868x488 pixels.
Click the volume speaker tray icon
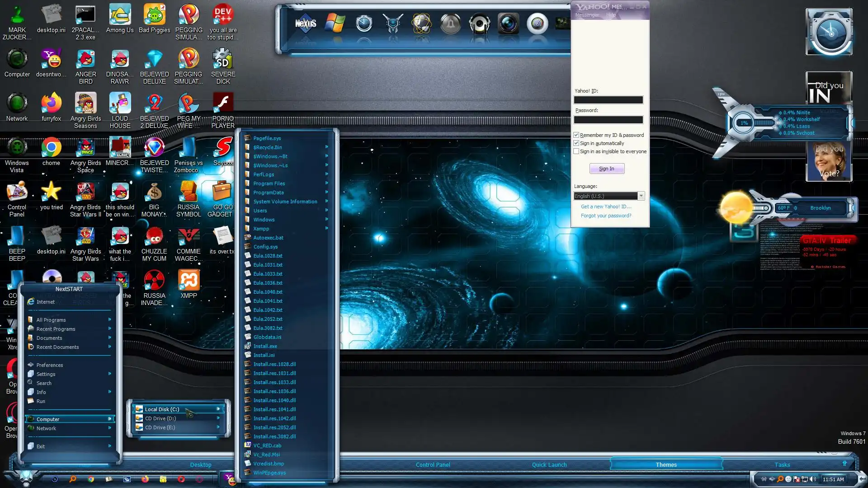pyautogui.click(x=813, y=479)
